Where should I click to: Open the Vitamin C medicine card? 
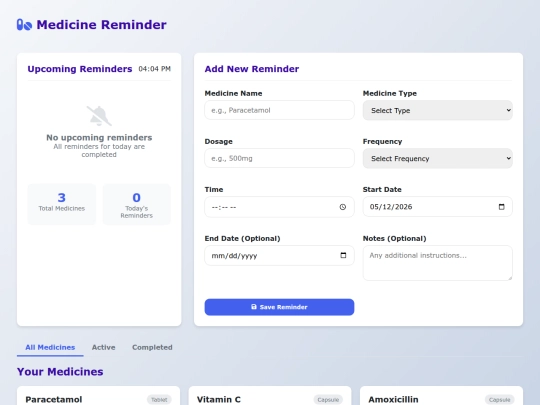270,396
